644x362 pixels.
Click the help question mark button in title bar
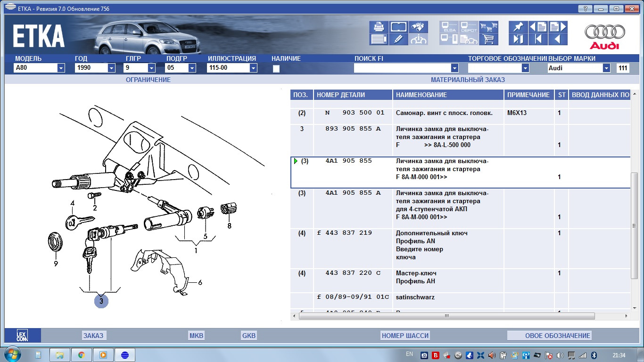[585, 8]
